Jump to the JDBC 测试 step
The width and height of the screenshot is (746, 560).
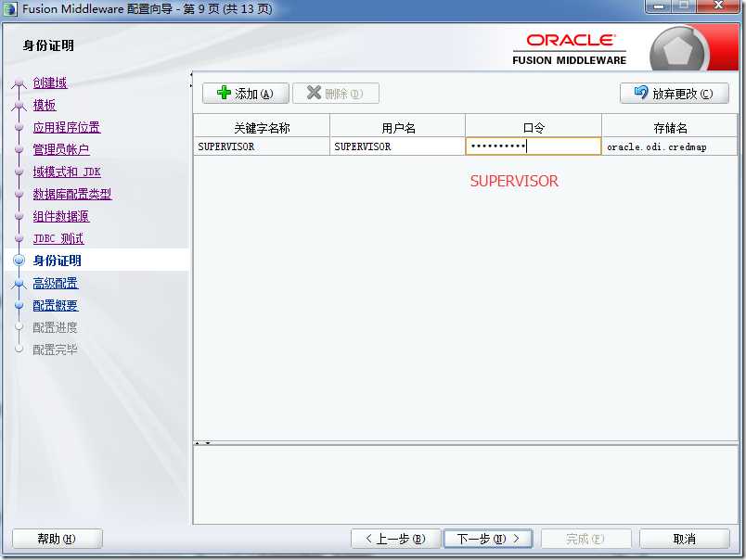click(58, 238)
